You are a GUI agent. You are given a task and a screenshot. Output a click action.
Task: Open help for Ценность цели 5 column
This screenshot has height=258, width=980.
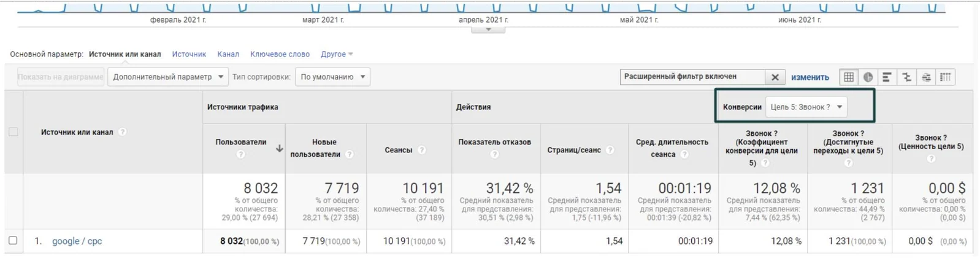(931, 158)
